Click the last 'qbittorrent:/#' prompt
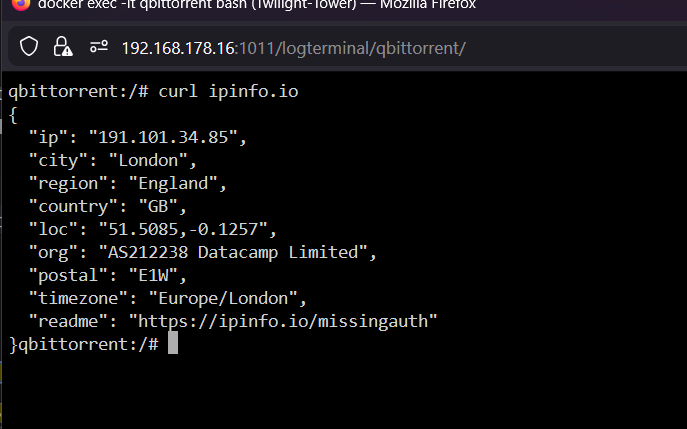Viewport: 687px width, 429px height. (88, 344)
